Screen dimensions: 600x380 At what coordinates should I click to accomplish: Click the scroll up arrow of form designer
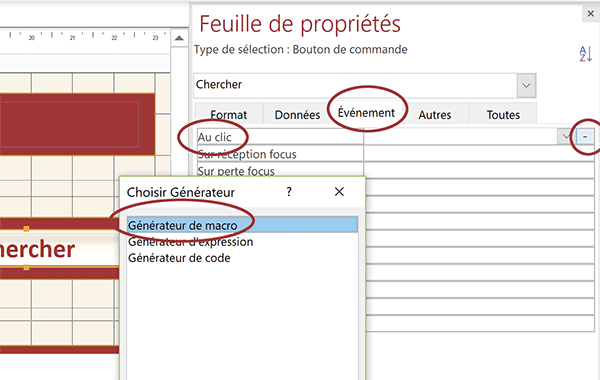179,38
